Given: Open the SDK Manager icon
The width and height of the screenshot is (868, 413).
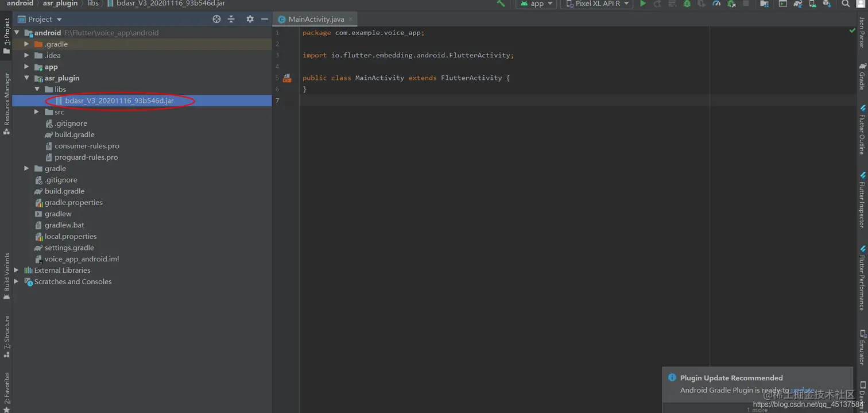Looking at the screenshot, I should pos(827,3).
